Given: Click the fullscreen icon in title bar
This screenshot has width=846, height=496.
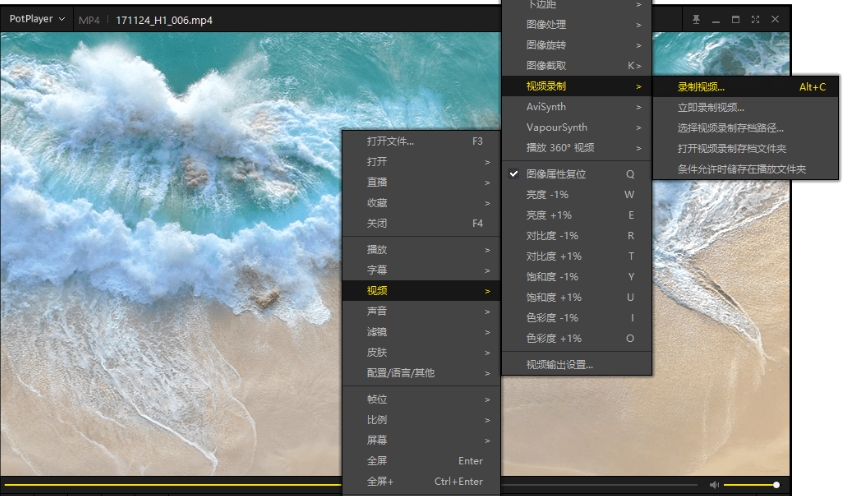Looking at the screenshot, I should [x=755, y=20].
